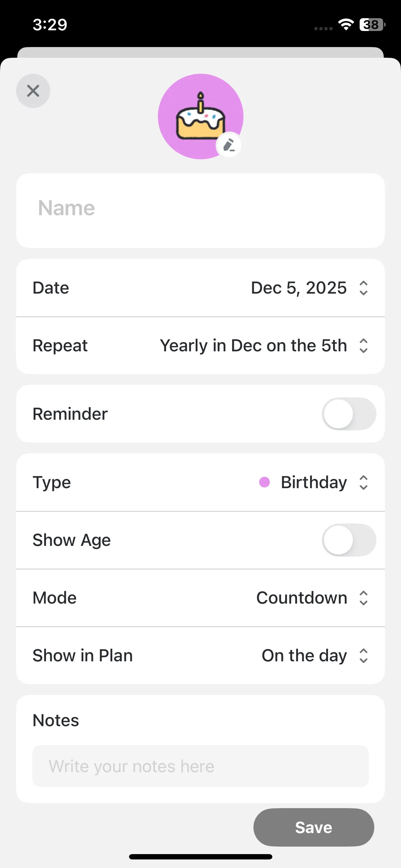Tap the up-down chevron beside Birthday

coord(363,482)
